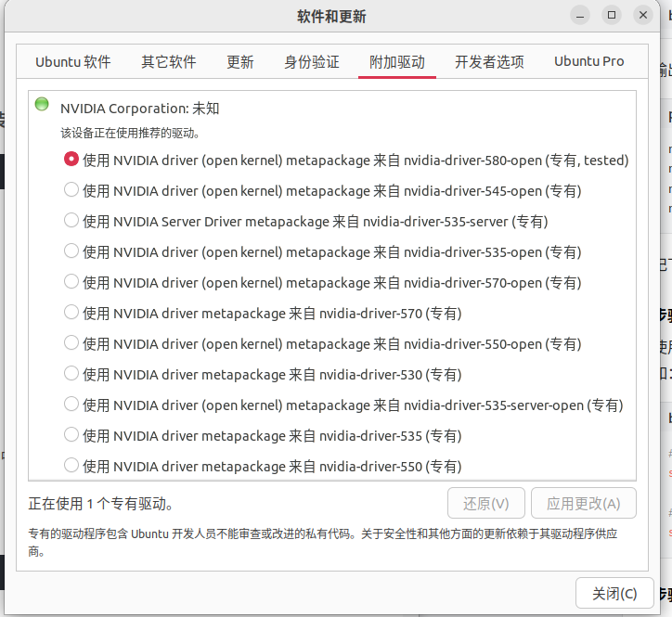
Task: Choose the nvidia-driver-550-open option
Action: click(x=71, y=343)
